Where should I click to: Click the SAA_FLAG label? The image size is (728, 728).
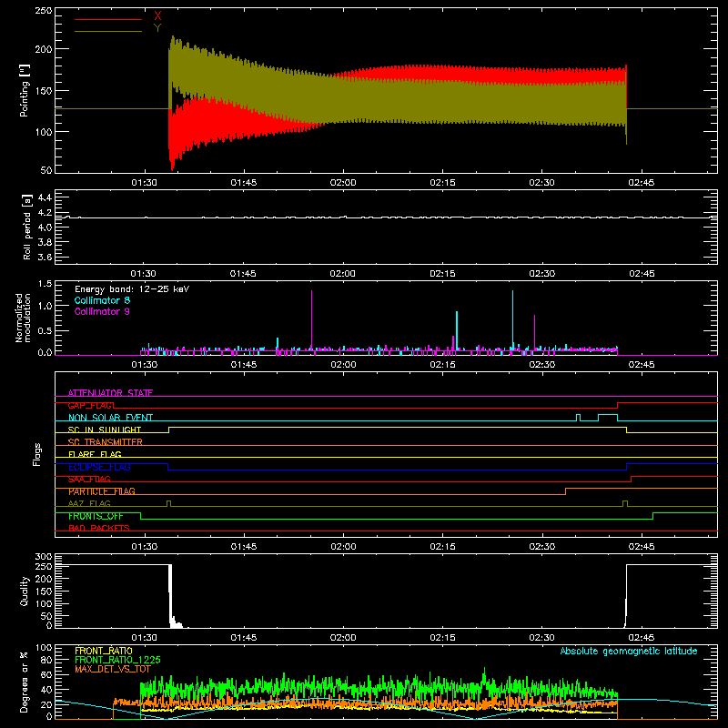point(89,479)
